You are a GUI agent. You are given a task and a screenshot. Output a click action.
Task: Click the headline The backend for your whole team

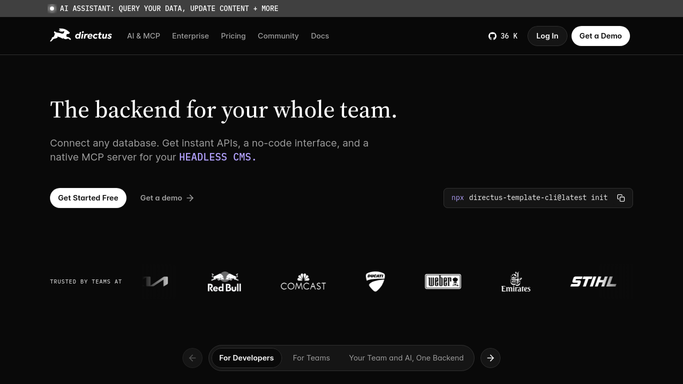pyautogui.click(x=223, y=110)
